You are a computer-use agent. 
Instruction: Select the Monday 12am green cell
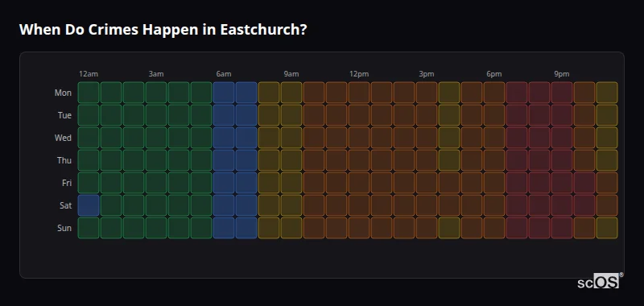coord(89,93)
